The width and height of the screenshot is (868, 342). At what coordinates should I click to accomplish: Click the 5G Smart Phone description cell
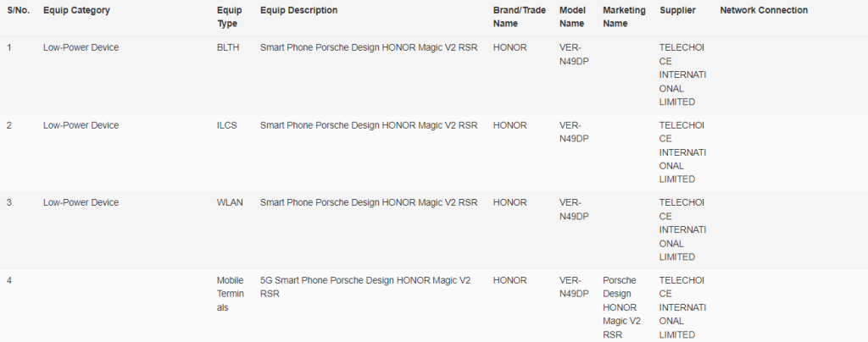365,287
